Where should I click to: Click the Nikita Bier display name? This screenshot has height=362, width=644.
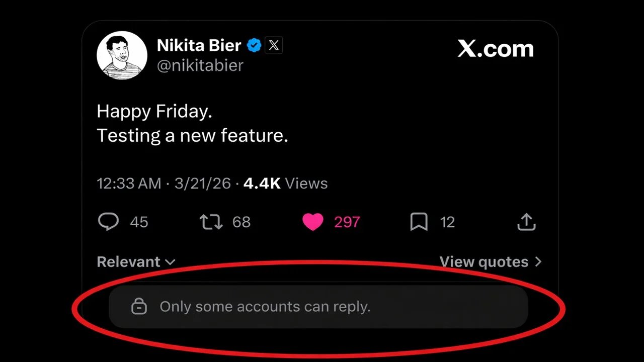(199, 46)
